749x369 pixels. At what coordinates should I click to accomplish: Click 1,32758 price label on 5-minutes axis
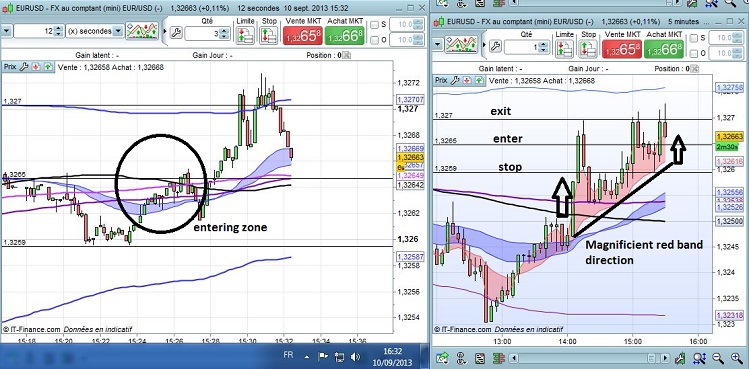(728, 87)
